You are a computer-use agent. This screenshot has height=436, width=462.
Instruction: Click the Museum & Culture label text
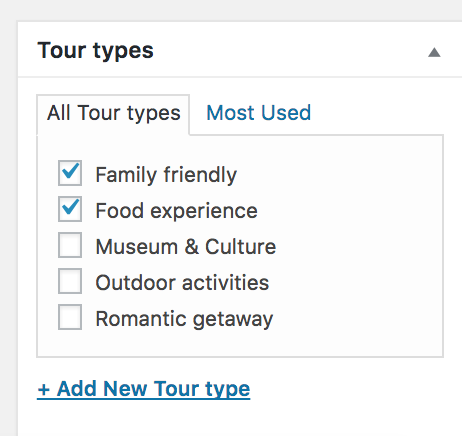coord(186,247)
